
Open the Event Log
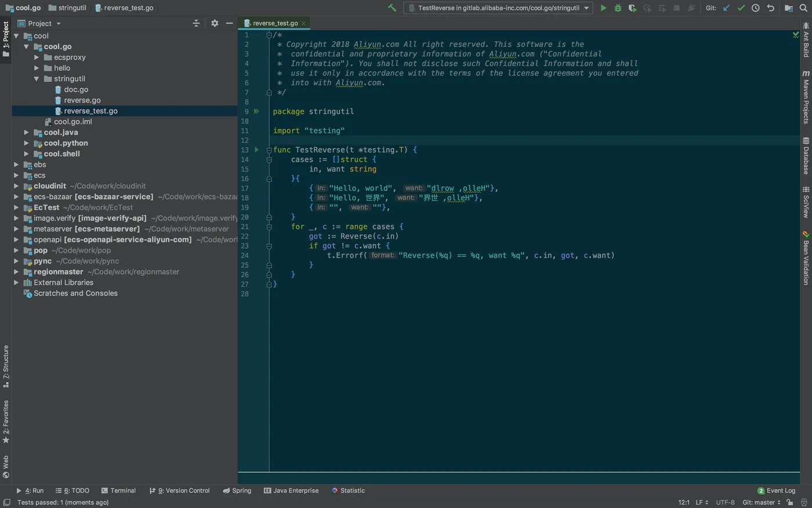(777, 491)
